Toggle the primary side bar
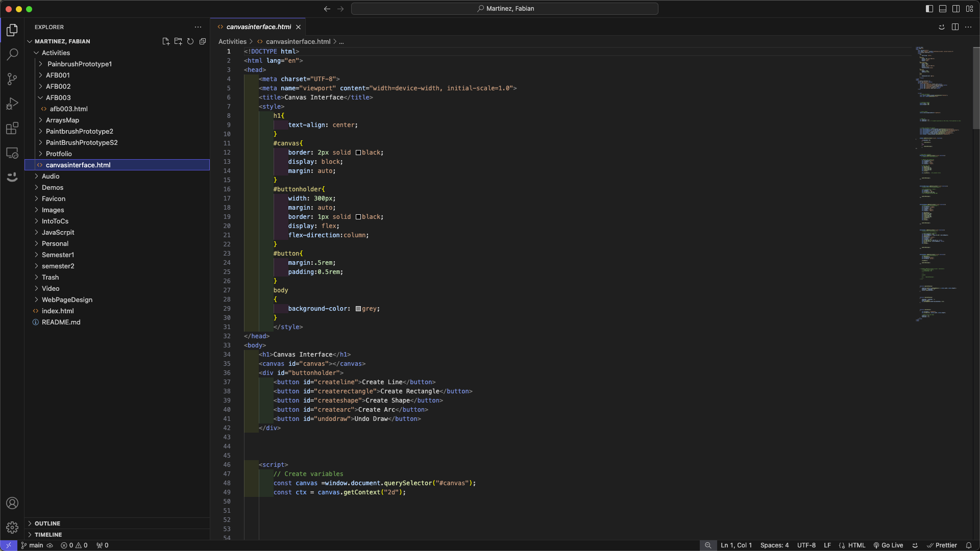This screenshot has width=980, height=551. click(929, 9)
